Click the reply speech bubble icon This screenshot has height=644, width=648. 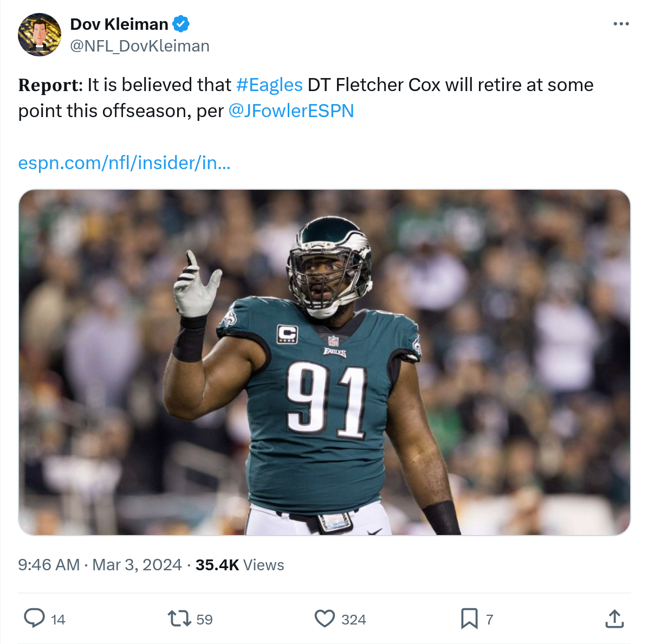(x=35, y=618)
